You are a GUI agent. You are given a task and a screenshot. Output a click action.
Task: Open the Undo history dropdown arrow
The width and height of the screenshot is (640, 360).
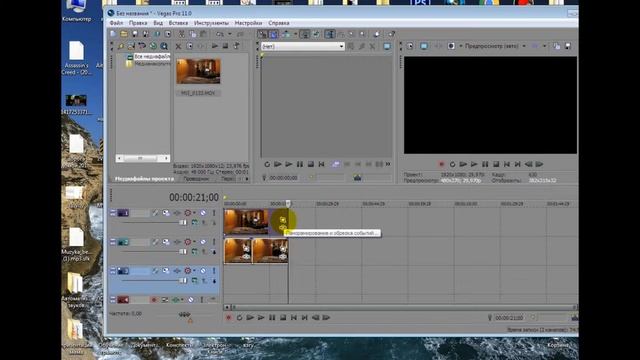coord(229,34)
